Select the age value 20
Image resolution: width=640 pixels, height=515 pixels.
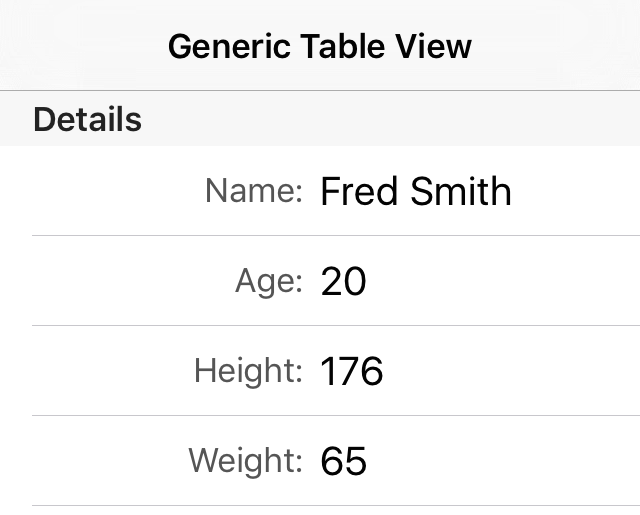coord(344,282)
